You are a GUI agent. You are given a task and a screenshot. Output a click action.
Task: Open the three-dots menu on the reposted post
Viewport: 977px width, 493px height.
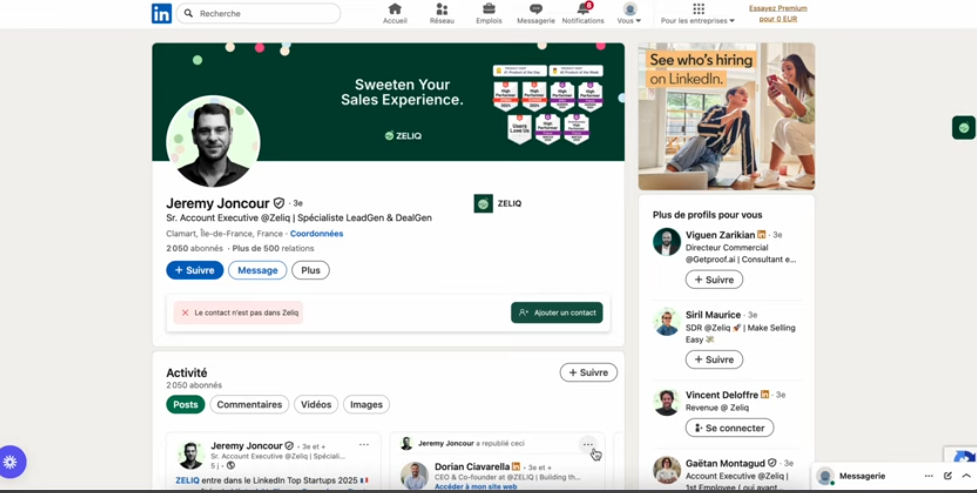(x=588, y=444)
